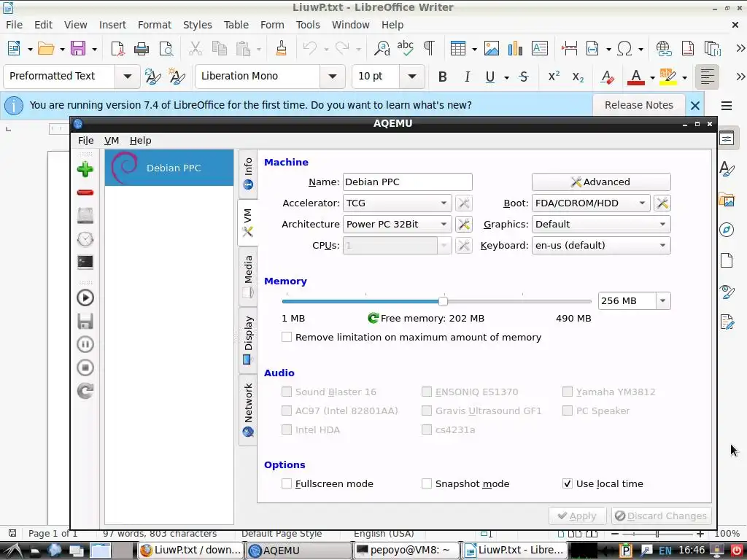This screenshot has height=560, width=747.
Task: Toggle formatting marks pilcrow icon
Action: (429, 48)
